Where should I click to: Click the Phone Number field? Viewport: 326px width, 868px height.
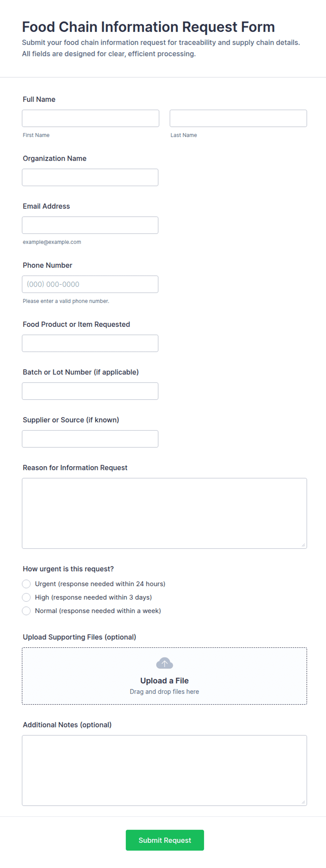(x=90, y=284)
